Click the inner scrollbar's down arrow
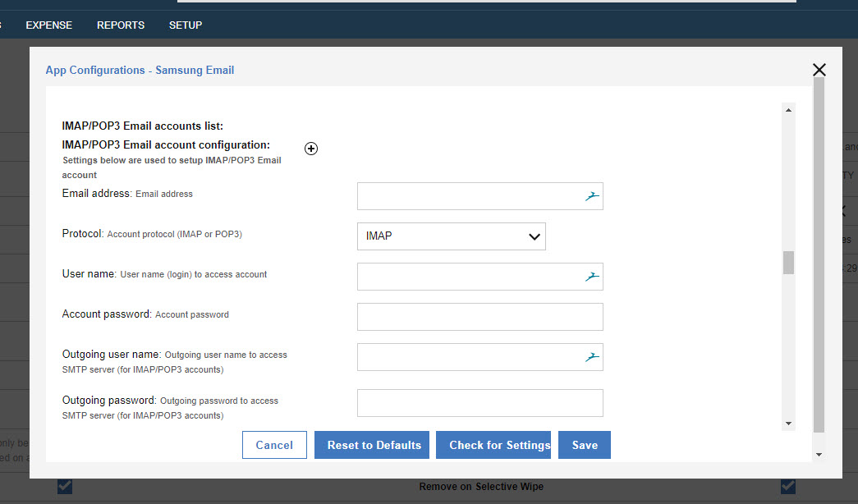Viewport: 858px width, 504px height. tap(788, 424)
